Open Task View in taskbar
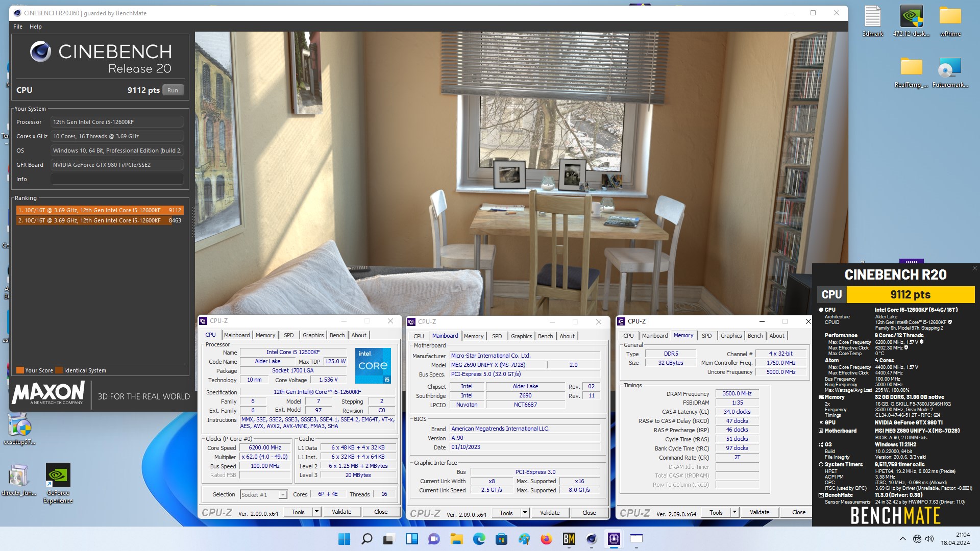The image size is (980, 551). pyautogui.click(x=389, y=539)
